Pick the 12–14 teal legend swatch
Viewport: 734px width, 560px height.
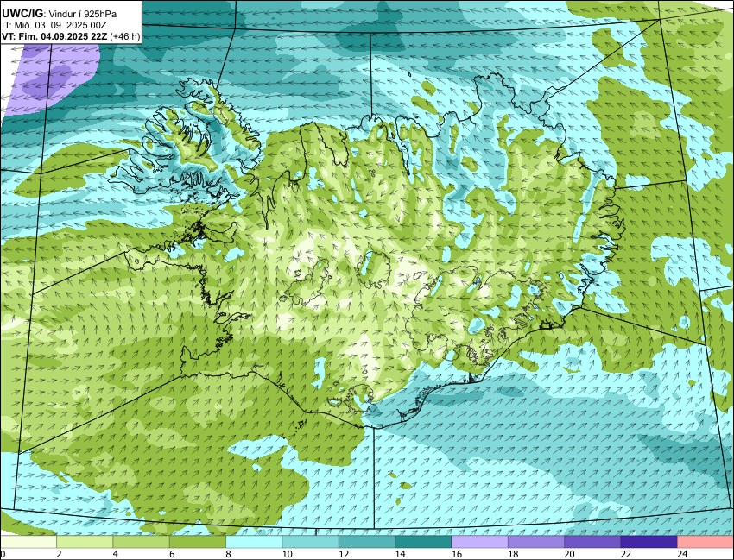367,542
